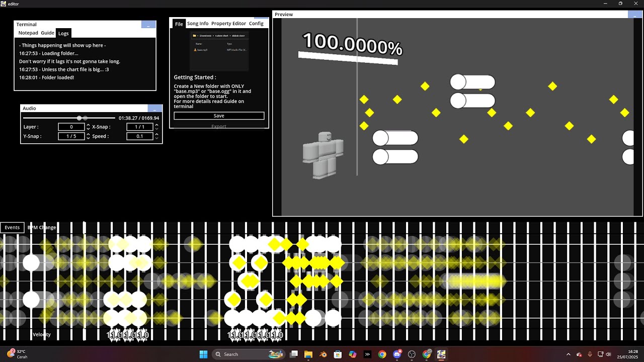
Task: Collapse the Audio panel
Action: (x=155, y=108)
